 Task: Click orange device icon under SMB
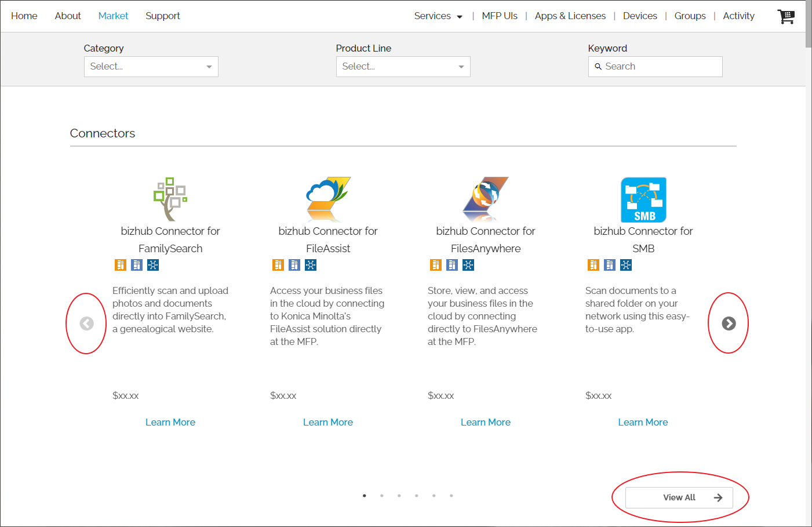[x=593, y=265]
